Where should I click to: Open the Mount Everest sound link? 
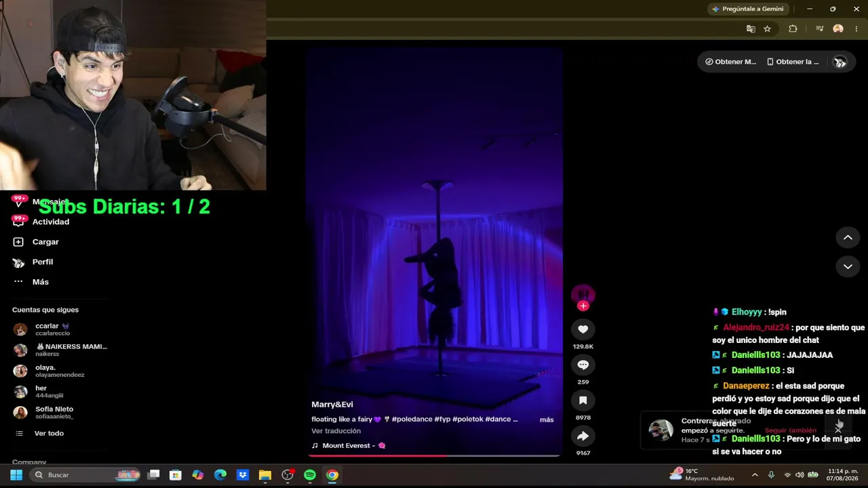coord(349,445)
